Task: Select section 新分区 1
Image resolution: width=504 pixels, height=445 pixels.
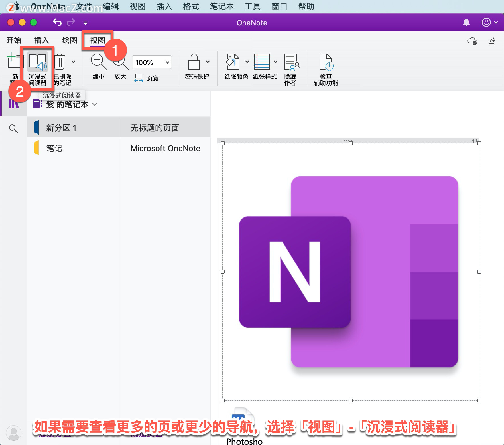Action: tap(73, 128)
